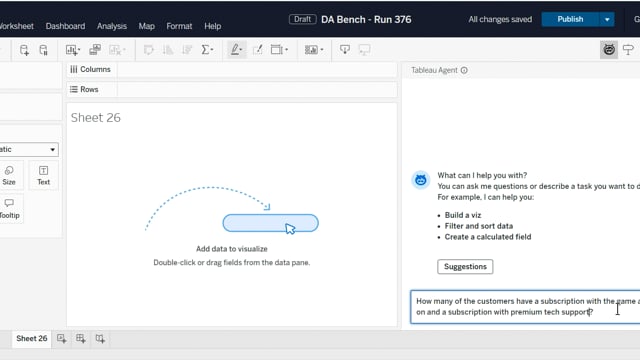The width and height of the screenshot is (640, 360).
Task: Click the workbook title DA Bench - Run 376
Action: coord(366,20)
